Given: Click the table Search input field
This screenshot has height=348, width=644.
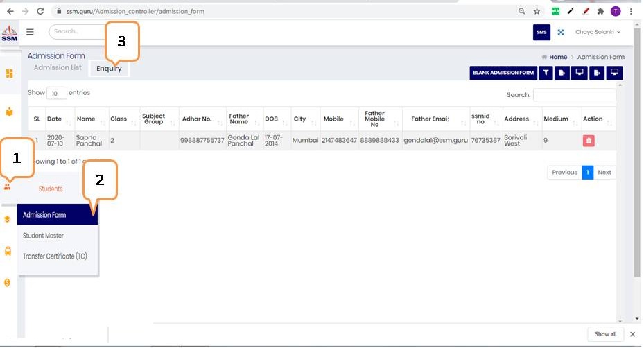Looking at the screenshot, I should (x=574, y=95).
